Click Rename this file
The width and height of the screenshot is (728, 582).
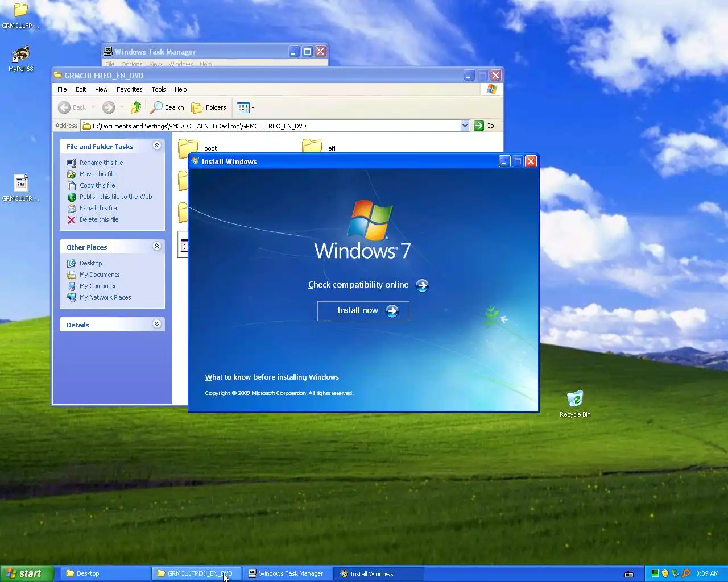click(x=101, y=163)
